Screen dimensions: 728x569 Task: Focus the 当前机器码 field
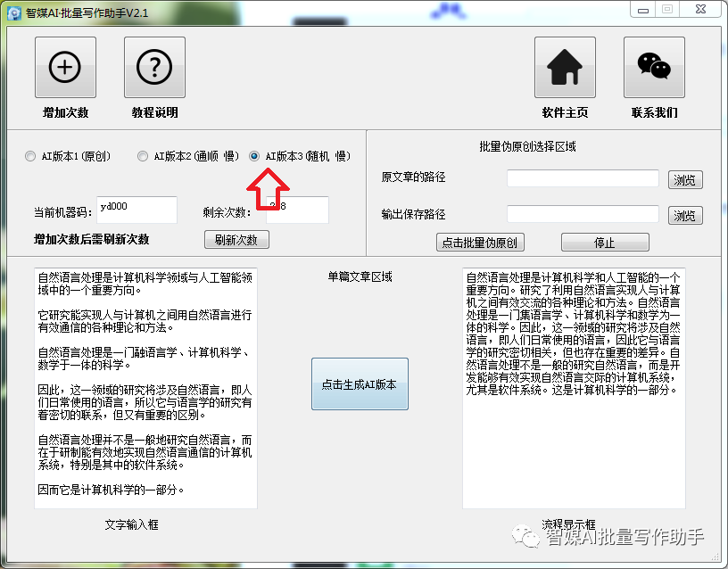tap(137, 210)
